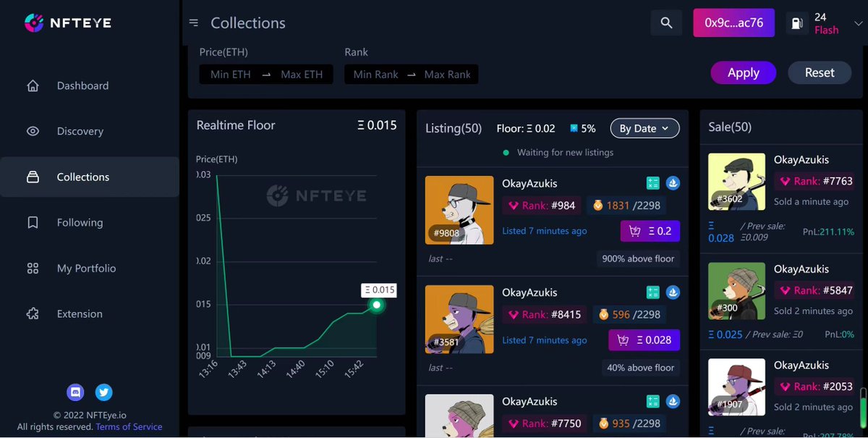
Task: Open the Terms of Service link
Action: [x=129, y=426]
